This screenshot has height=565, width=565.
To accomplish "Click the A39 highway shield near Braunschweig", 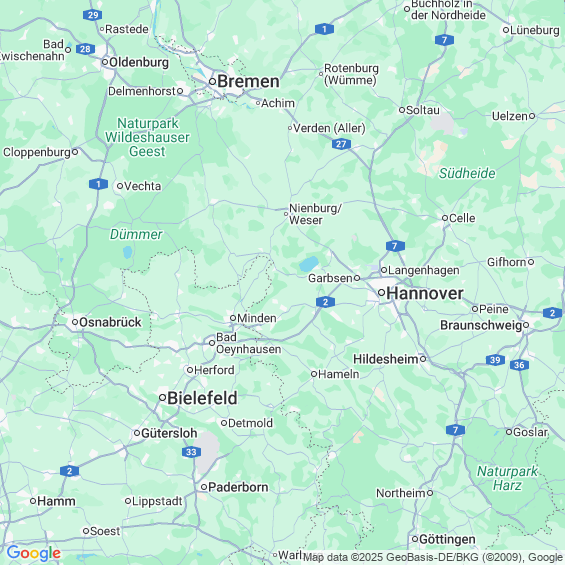I will coord(495,360).
